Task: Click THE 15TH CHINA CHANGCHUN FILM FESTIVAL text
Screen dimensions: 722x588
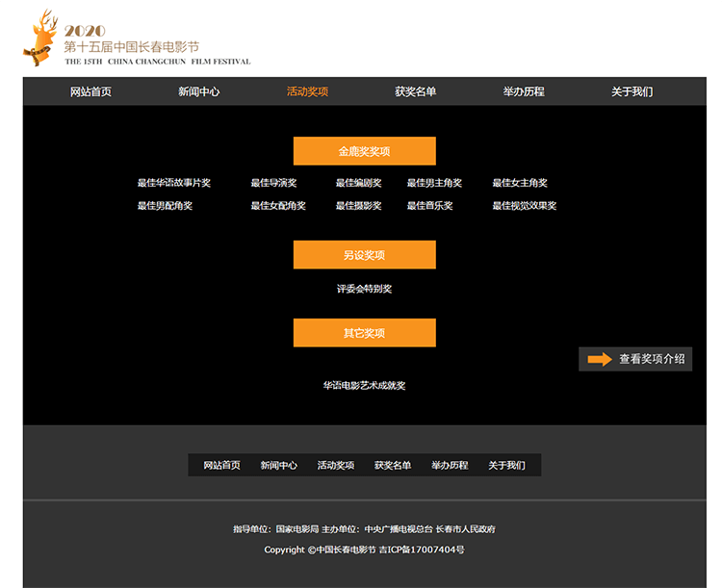Action: point(158,62)
